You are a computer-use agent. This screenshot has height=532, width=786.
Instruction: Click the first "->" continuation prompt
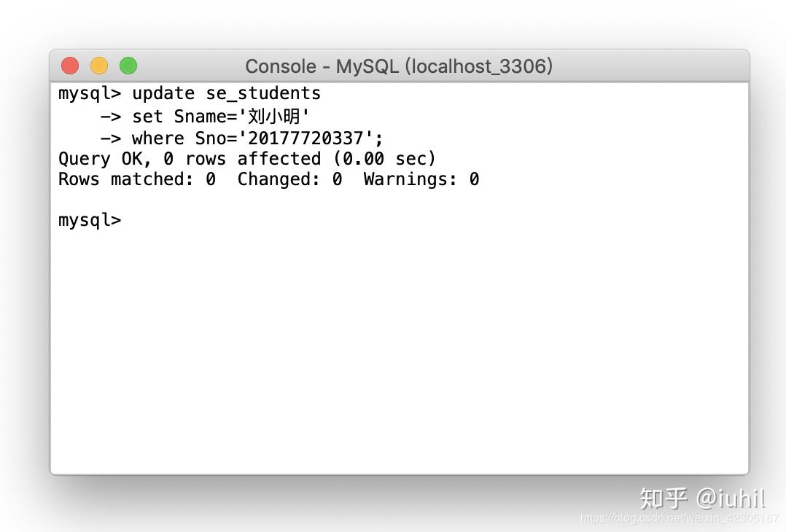pyautogui.click(x=111, y=117)
